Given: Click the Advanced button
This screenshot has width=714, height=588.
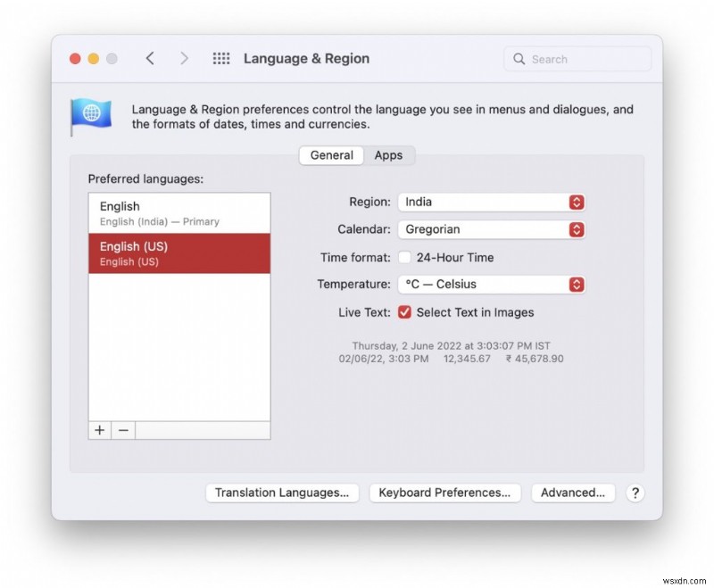Looking at the screenshot, I should 573,493.
